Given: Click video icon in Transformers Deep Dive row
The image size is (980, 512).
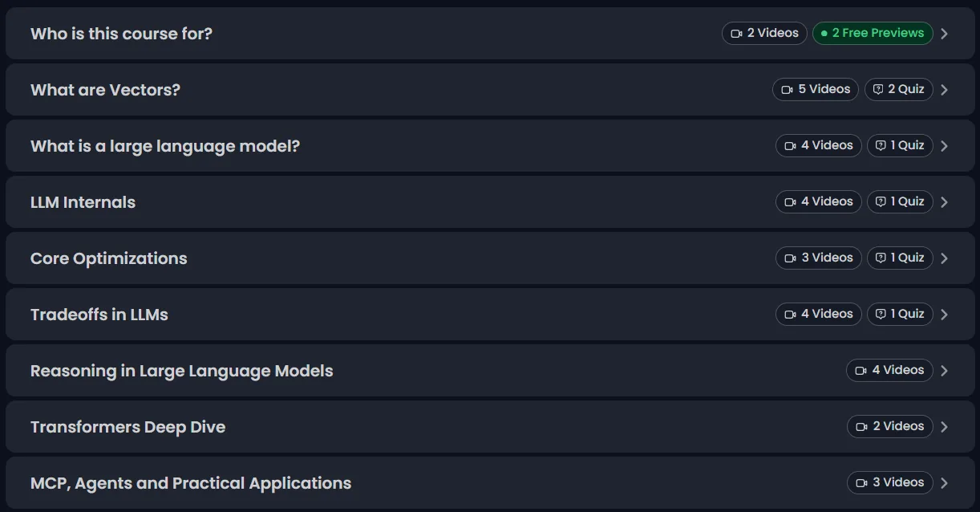Looking at the screenshot, I should click(861, 427).
